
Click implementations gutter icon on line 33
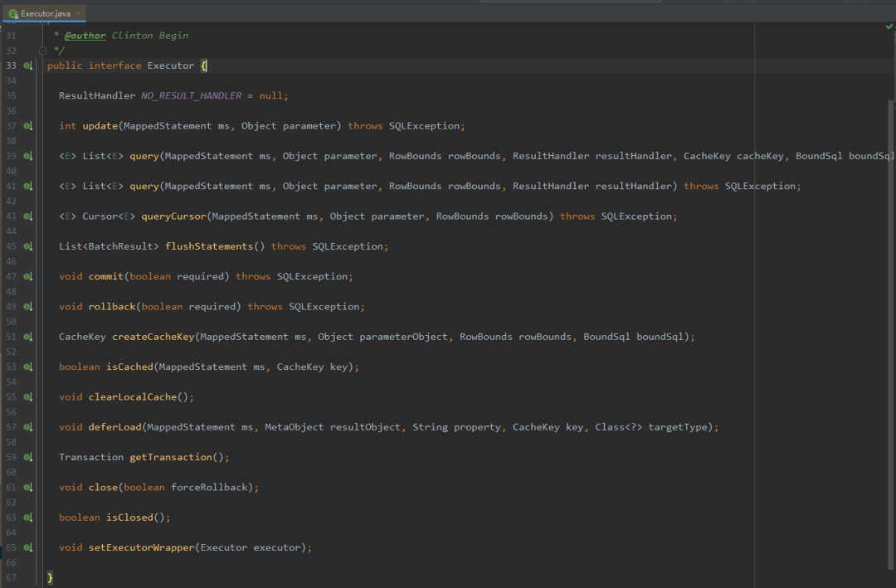coord(28,66)
